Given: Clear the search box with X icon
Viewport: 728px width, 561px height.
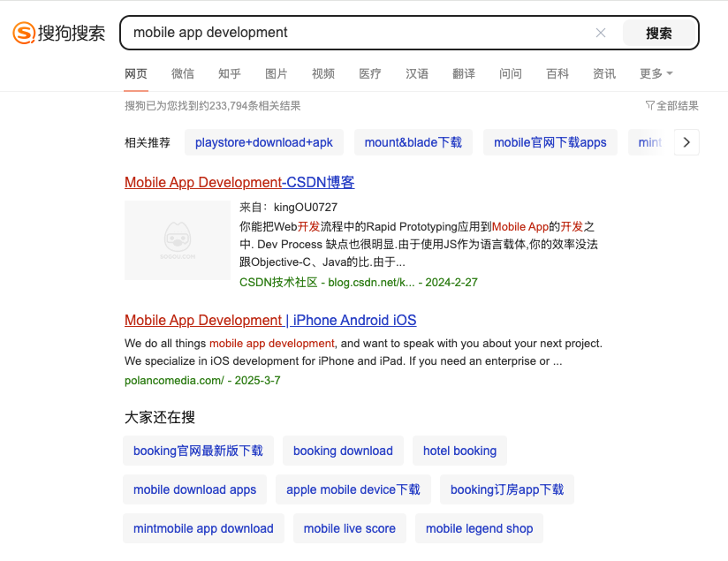Looking at the screenshot, I should pos(601,33).
